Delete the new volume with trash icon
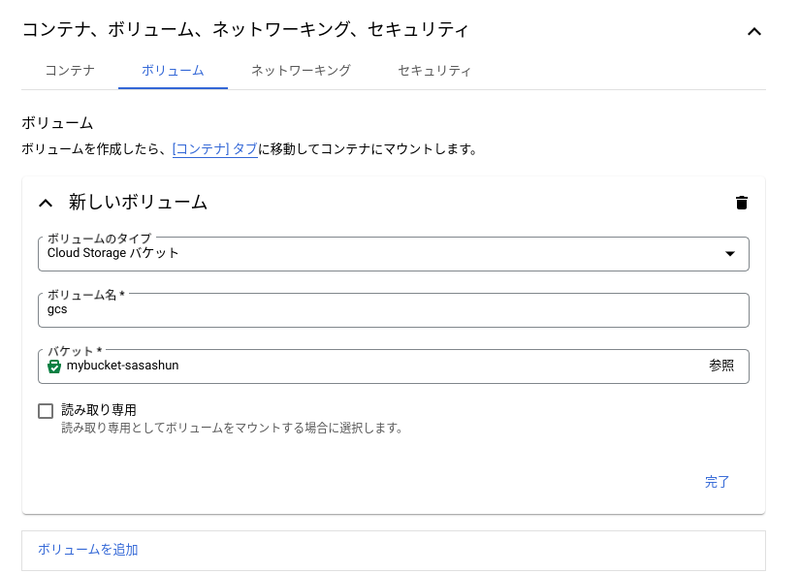Image resolution: width=800 pixels, height=574 pixels. pos(741,203)
